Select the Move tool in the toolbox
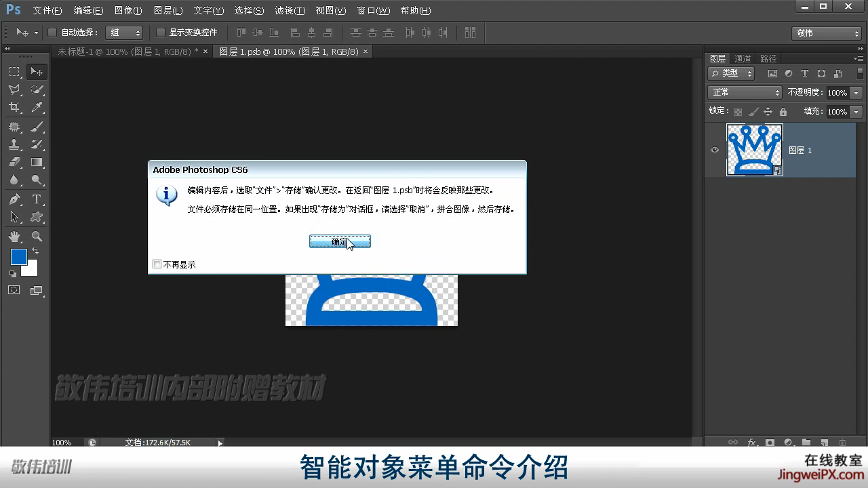This screenshot has width=868, height=488. tap(37, 72)
